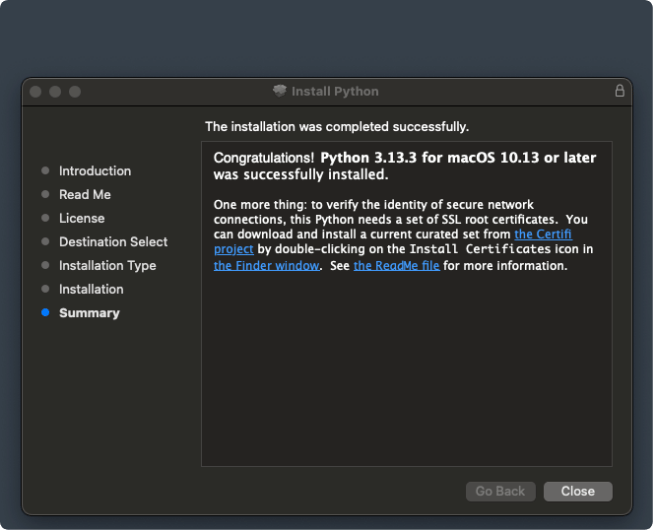
Task: Click the Installation Type step bullet
Action: (x=45, y=265)
